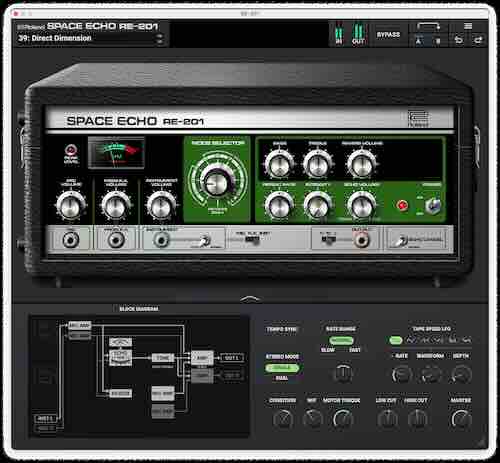Click the small slide switch in panel center
Screen dimensions: 500x463
252,239
